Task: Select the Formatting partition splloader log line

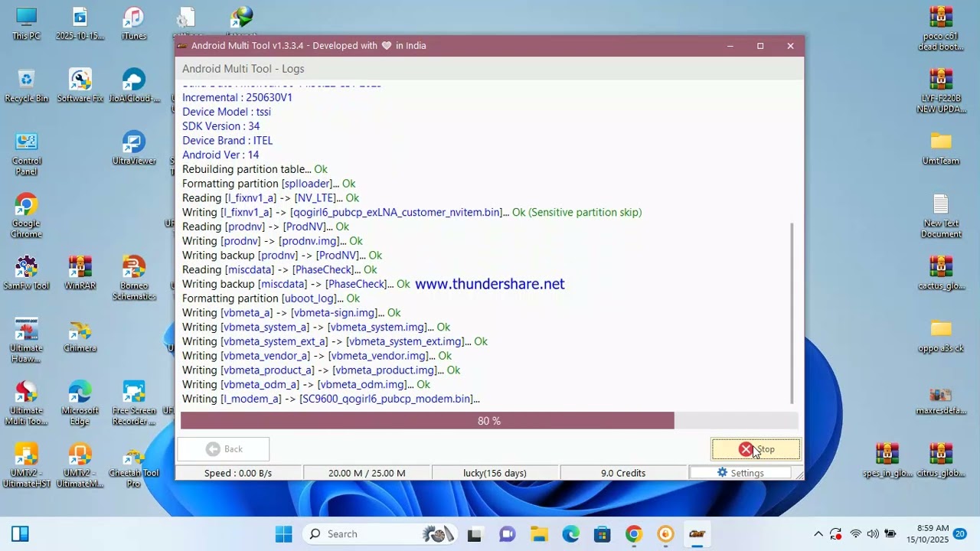Action: point(269,184)
